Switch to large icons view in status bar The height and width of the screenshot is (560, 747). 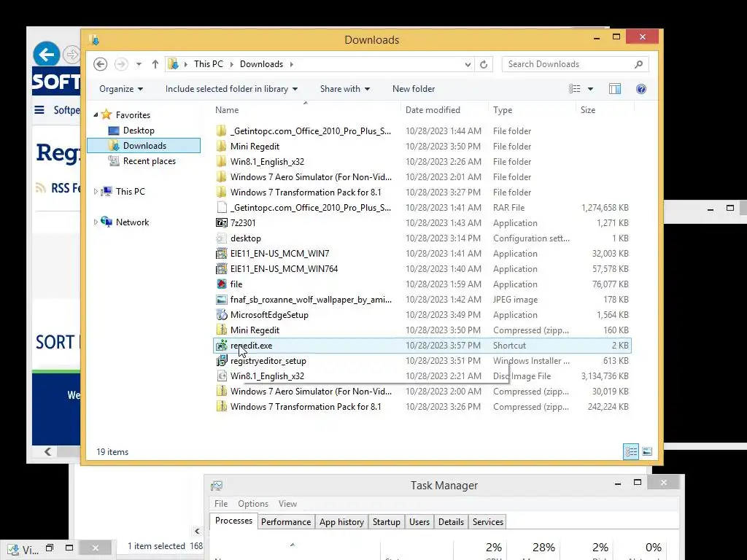click(x=647, y=451)
